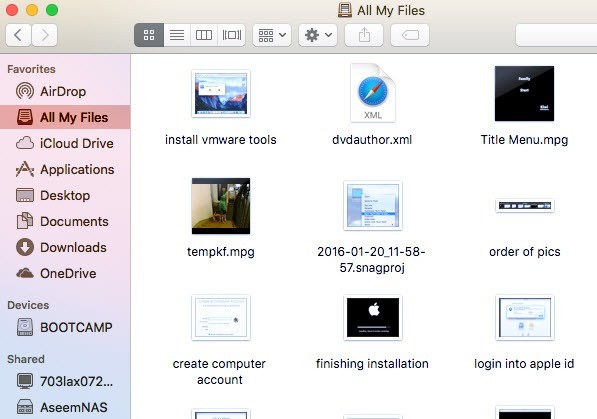Click the Edit Tags button
Screen dimensions: 597x419
(x=410, y=35)
